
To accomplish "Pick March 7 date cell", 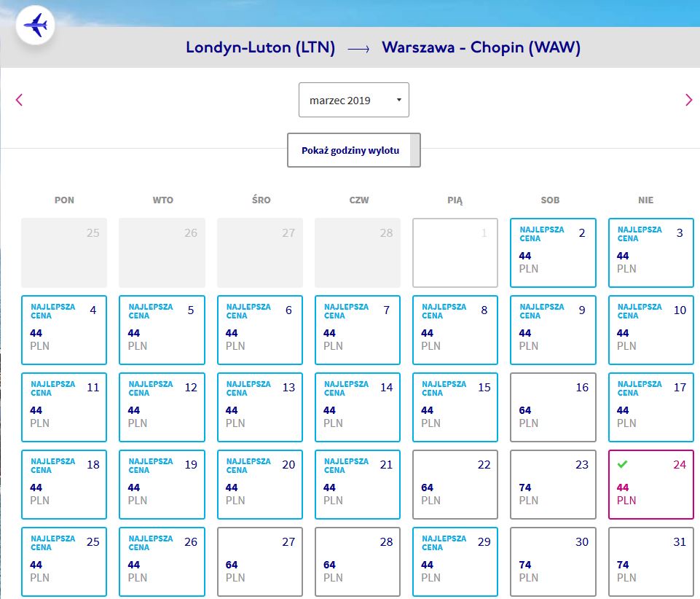I will point(358,330).
